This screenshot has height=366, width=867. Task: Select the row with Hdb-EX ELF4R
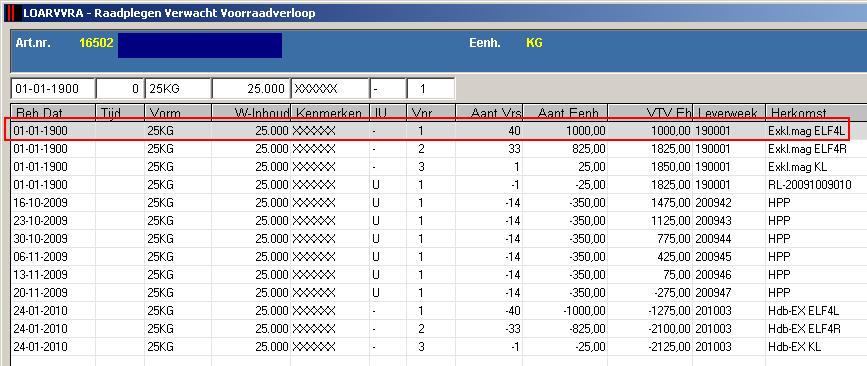click(439, 329)
